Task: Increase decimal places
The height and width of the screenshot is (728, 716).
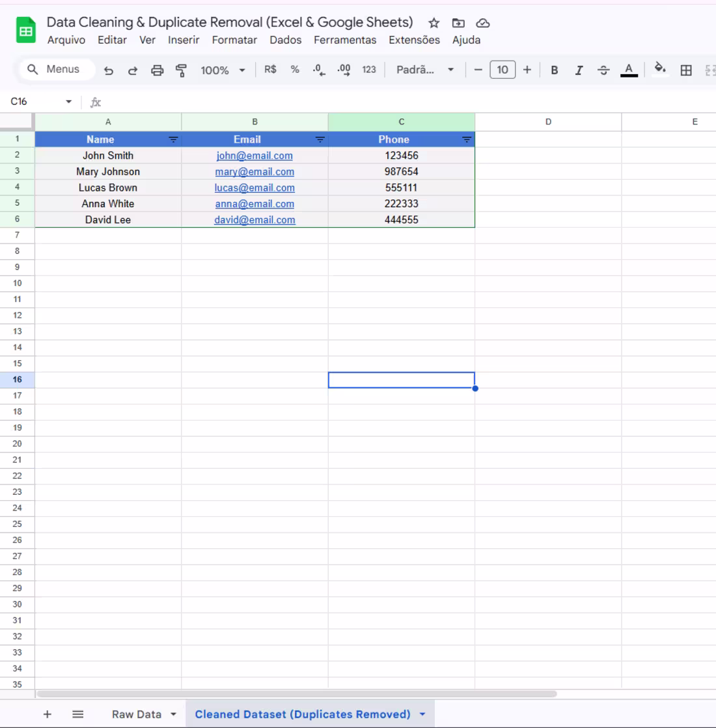Action: click(x=340, y=70)
